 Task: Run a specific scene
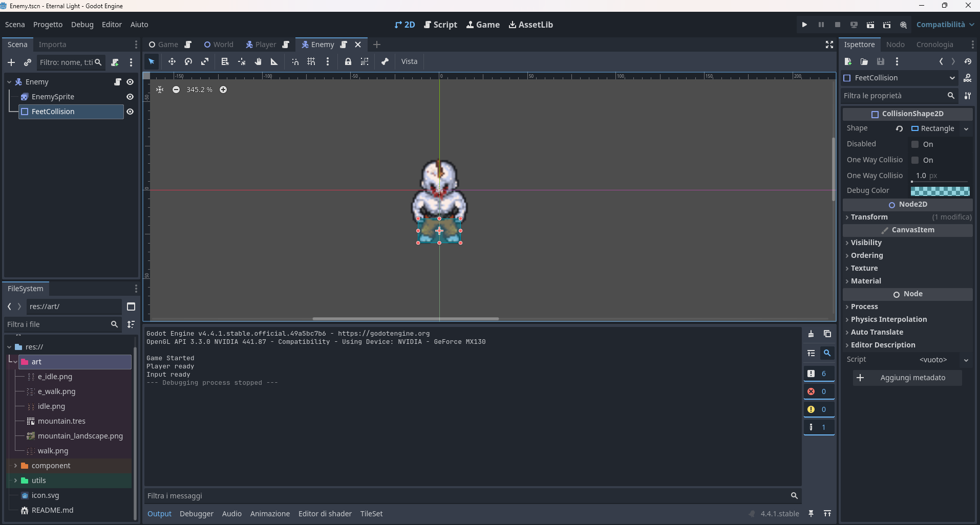pyautogui.click(x=887, y=25)
